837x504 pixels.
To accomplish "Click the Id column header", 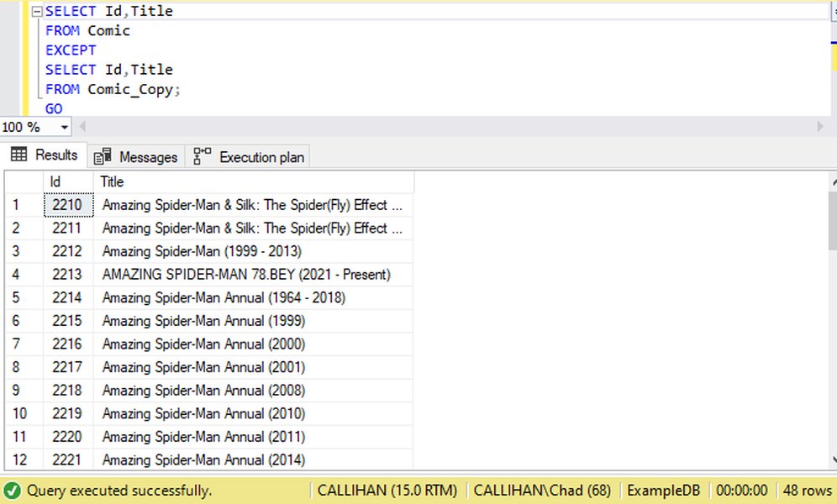I will pyautogui.click(x=68, y=182).
